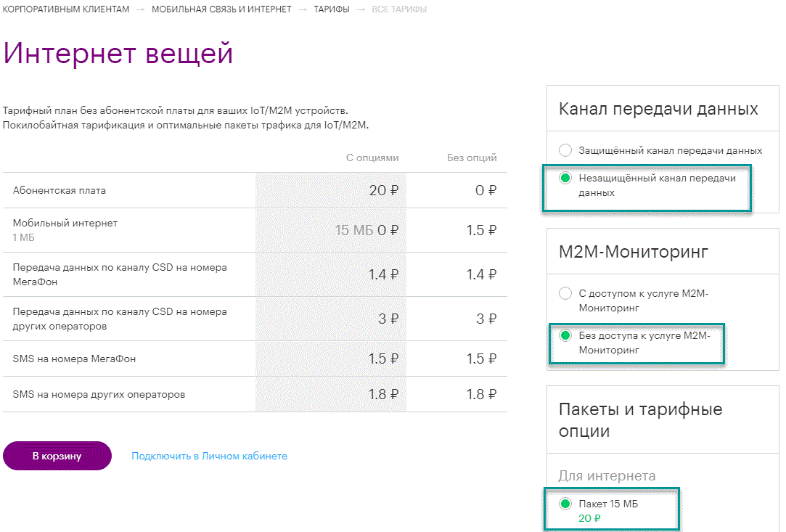Click the Канал передачи данных panel heading
The image size is (786, 532).
(658, 109)
